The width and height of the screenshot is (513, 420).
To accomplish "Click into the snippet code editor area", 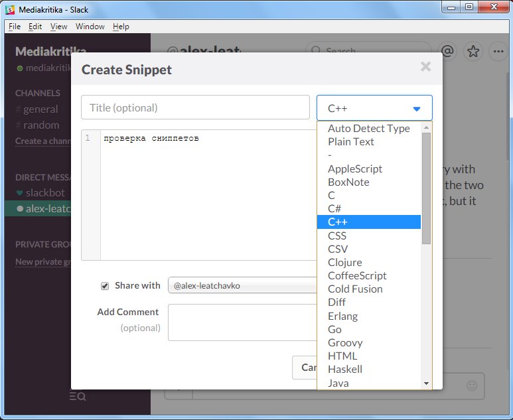I will pyautogui.click(x=208, y=195).
